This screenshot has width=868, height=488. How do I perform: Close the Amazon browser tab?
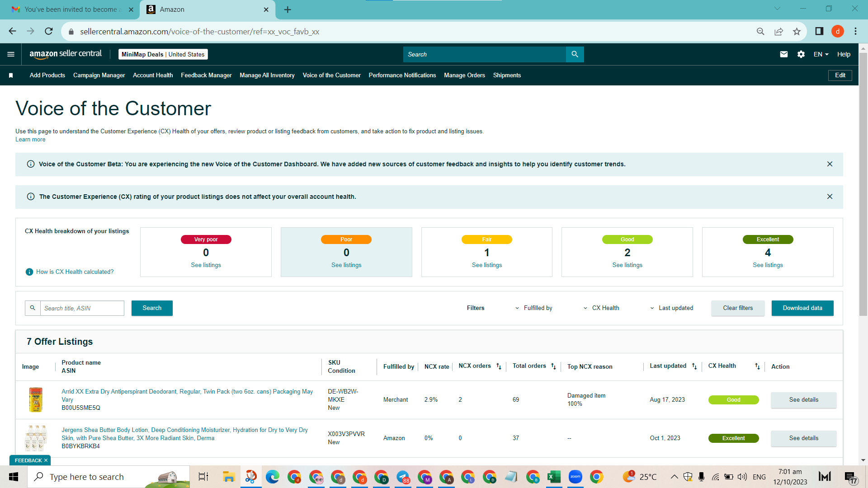pos(266,9)
